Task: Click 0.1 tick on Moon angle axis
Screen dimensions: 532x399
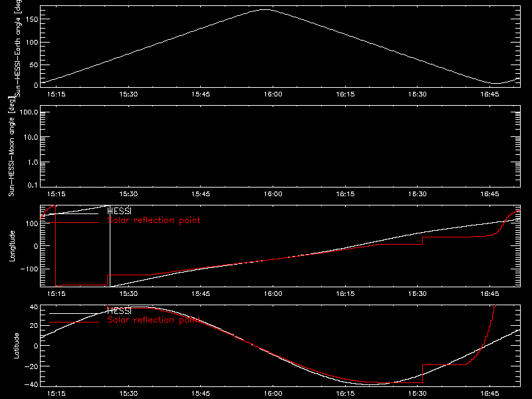Action: click(x=33, y=185)
